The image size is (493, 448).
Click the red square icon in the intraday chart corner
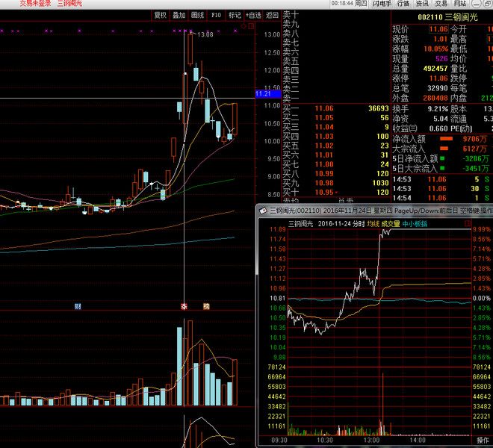pyautogui.click(x=468, y=223)
